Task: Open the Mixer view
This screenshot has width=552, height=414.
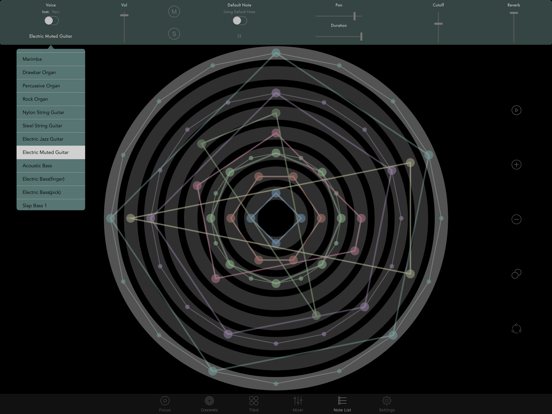Action: point(298,403)
